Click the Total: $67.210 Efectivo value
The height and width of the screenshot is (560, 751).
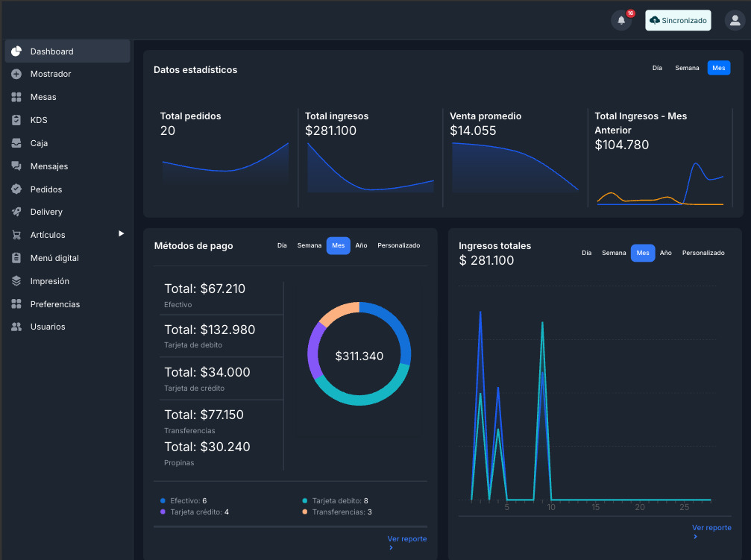click(x=204, y=289)
